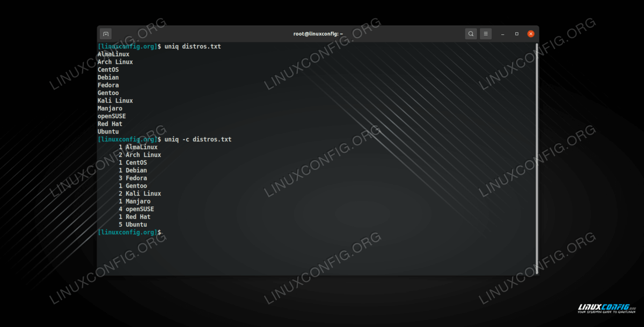Click 'Red Hat' in the first output list
This screenshot has height=327, width=644.
(109, 124)
